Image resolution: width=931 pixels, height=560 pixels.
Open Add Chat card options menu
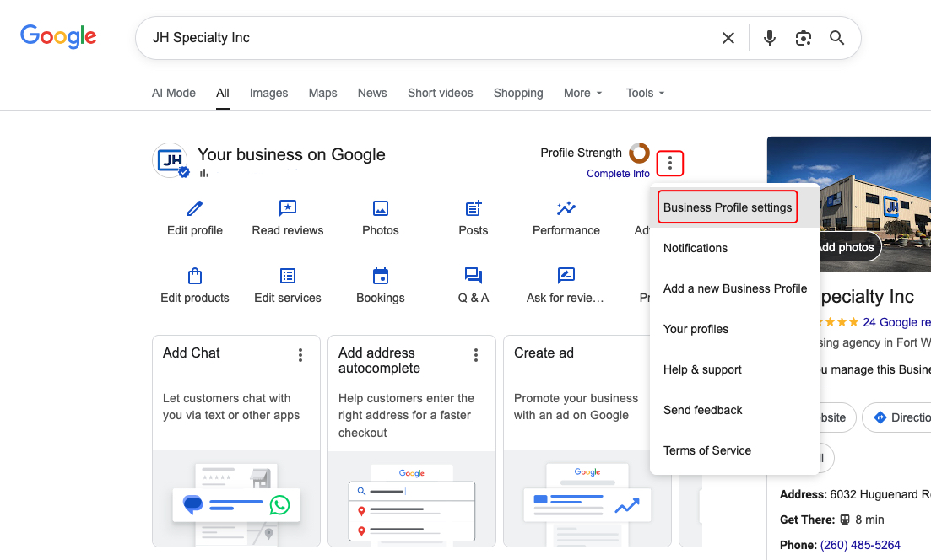(x=300, y=355)
